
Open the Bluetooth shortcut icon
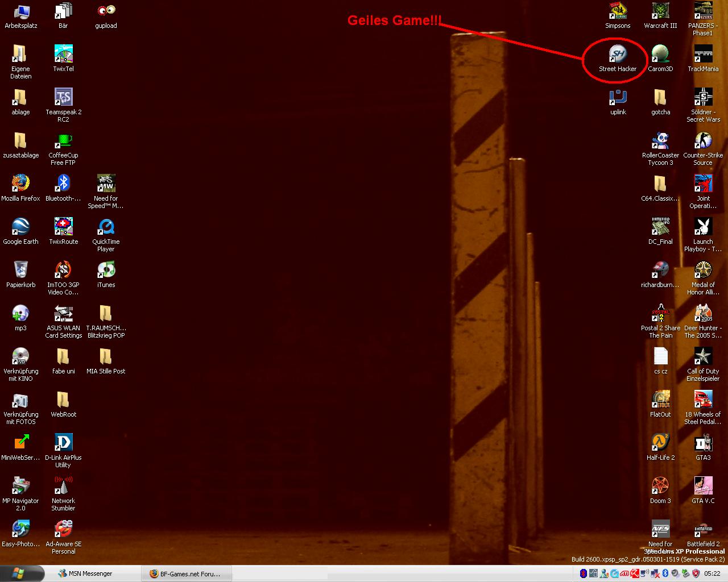tap(63, 188)
